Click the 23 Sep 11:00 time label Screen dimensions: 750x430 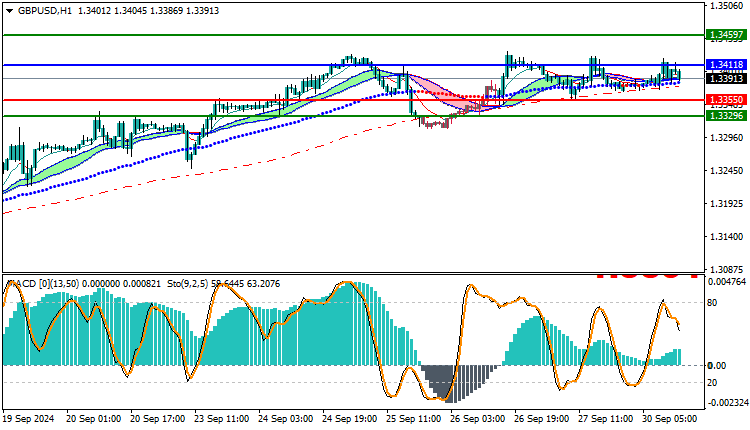221,419
